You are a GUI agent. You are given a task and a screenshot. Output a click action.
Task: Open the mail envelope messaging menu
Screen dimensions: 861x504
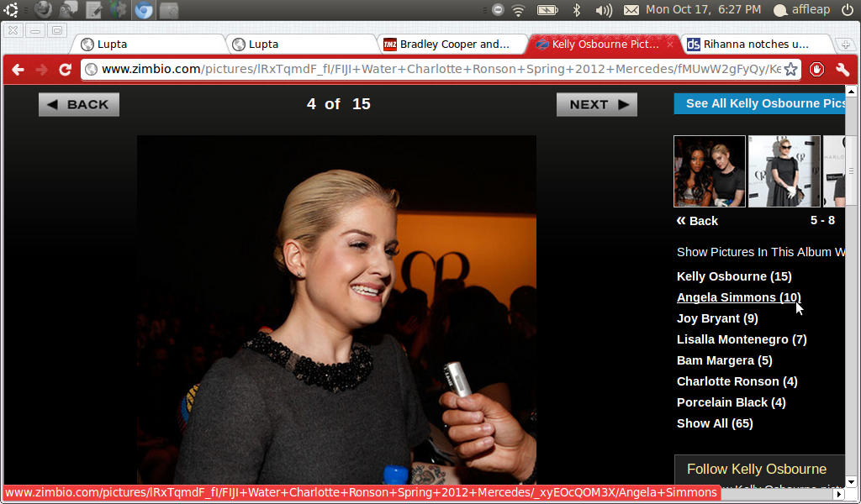631,9
